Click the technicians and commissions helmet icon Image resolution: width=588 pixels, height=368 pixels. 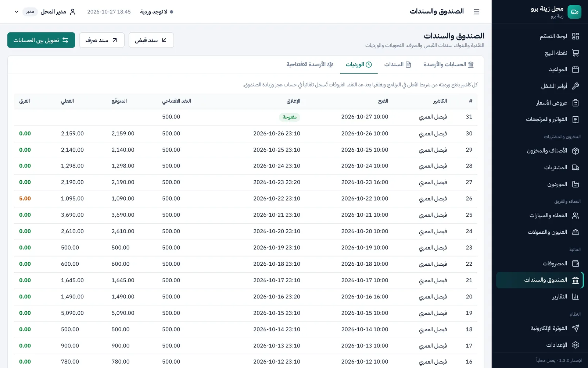point(576,232)
